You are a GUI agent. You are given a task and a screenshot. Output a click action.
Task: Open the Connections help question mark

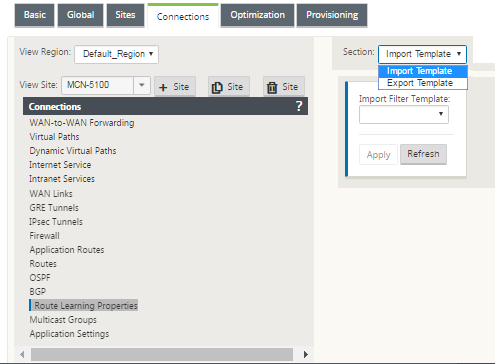click(299, 106)
